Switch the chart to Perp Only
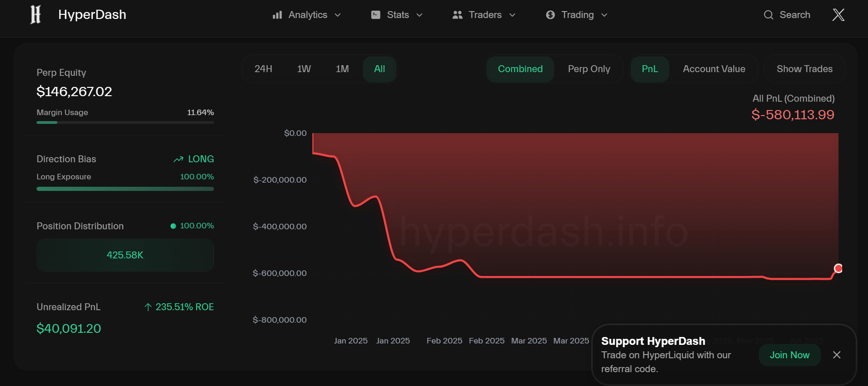The height and width of the screenshot is (386, 868). pos(589,69)
